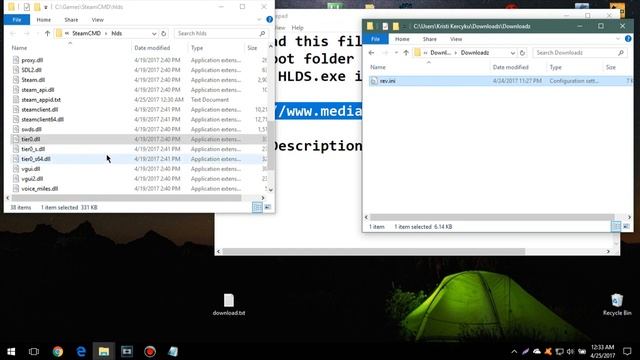Open View tab in Downloadz window

click(x=456, y=39)
